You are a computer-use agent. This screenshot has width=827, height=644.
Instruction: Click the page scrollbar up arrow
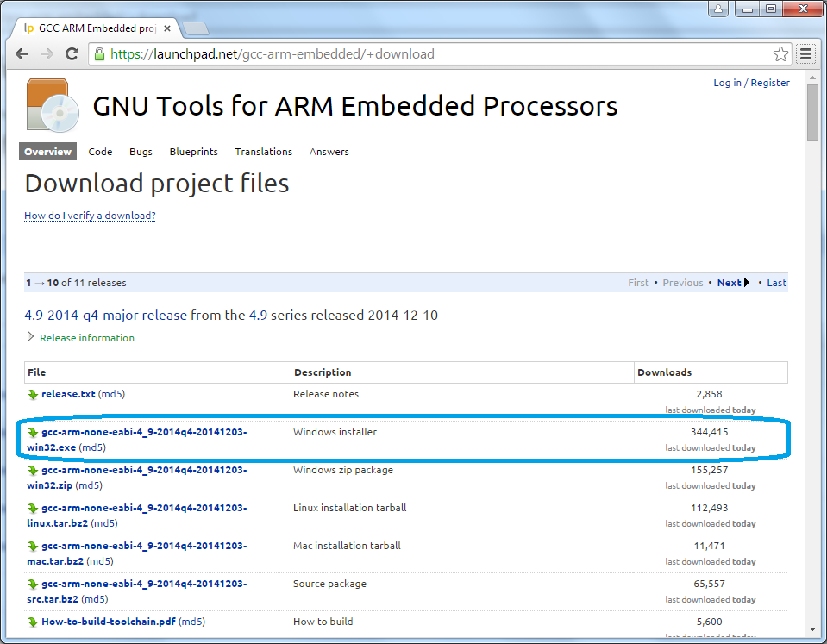click(812, 78)
